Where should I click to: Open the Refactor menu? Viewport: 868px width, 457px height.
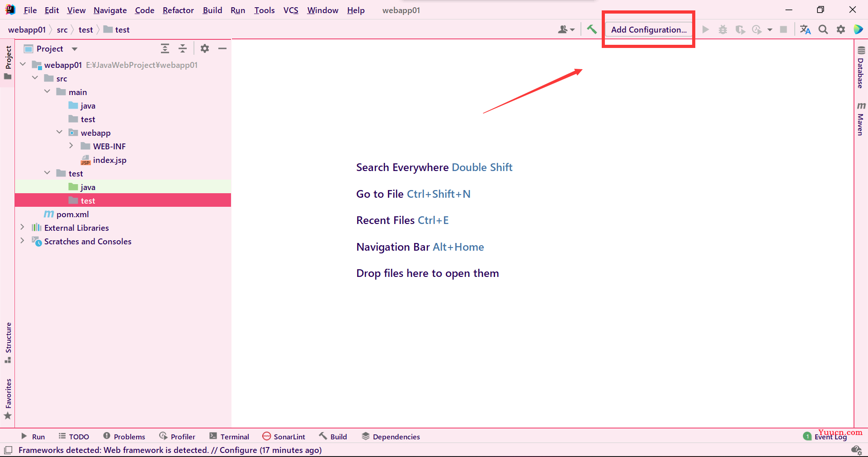[178, 10]
